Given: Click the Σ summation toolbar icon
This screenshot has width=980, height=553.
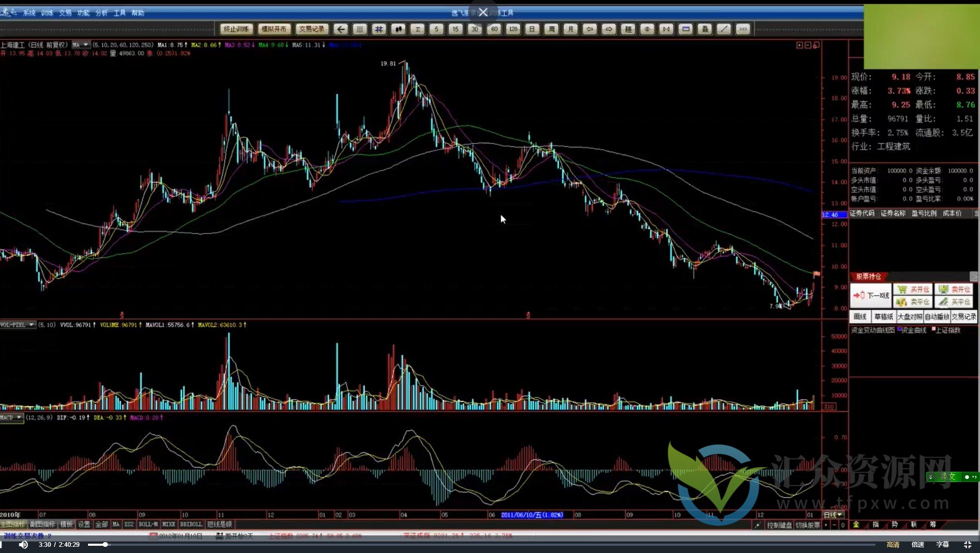Looking at the screenshot, I should 417,30.
